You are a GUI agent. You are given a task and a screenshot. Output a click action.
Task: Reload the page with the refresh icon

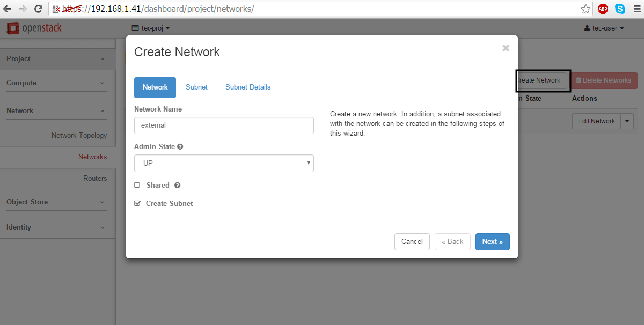pos(38,9)
